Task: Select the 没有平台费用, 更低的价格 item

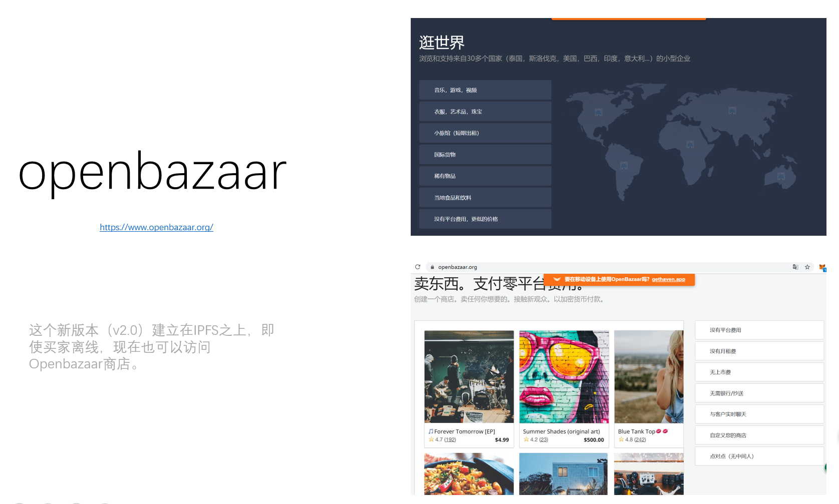Action: [x=485, y=219]
